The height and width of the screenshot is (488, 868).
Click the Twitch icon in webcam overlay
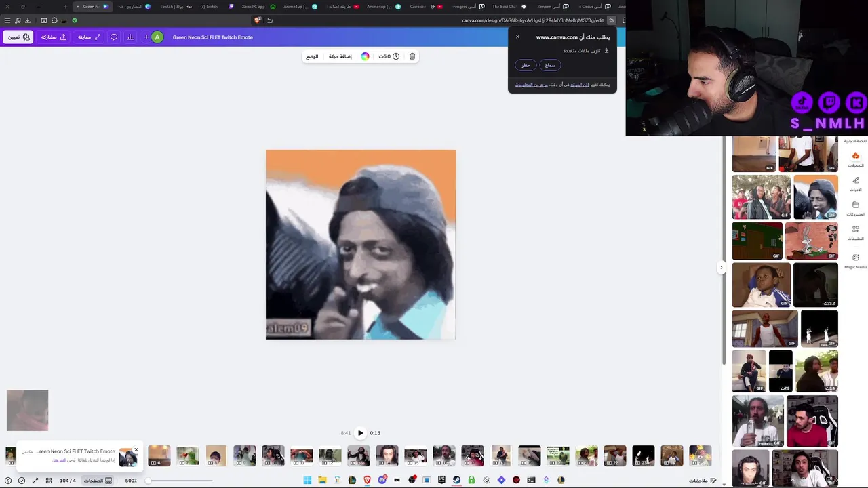click(829, 103)
